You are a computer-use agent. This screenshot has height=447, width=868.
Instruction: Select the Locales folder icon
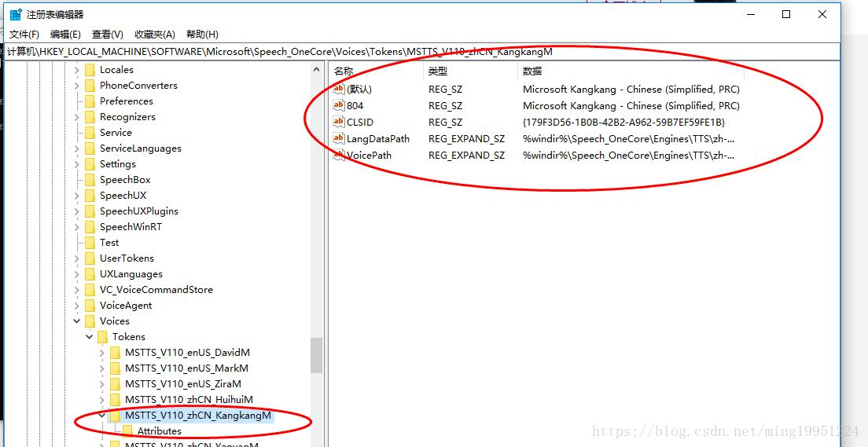pos(90,70)
